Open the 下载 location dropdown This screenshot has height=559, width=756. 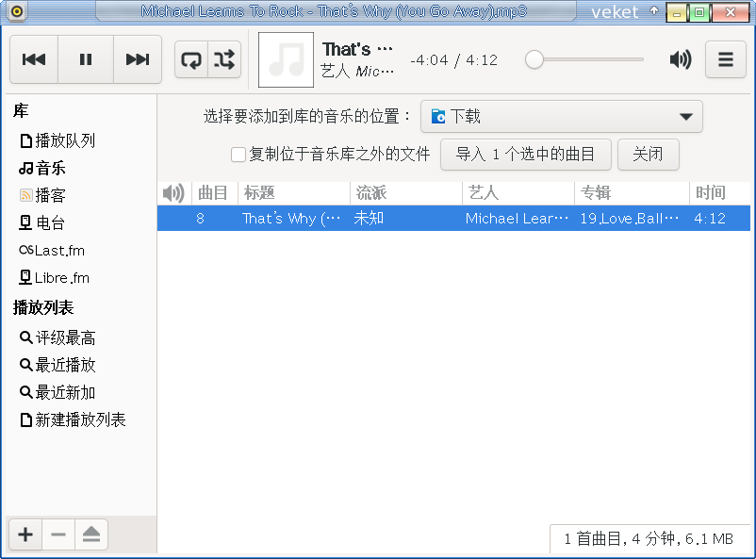[562, 116]
